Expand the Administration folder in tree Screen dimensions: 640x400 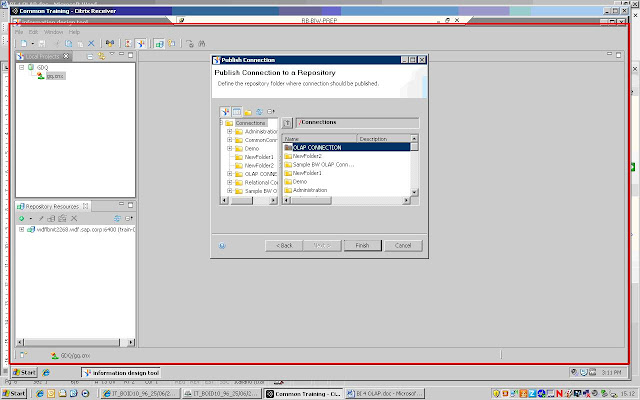(230, 131)
